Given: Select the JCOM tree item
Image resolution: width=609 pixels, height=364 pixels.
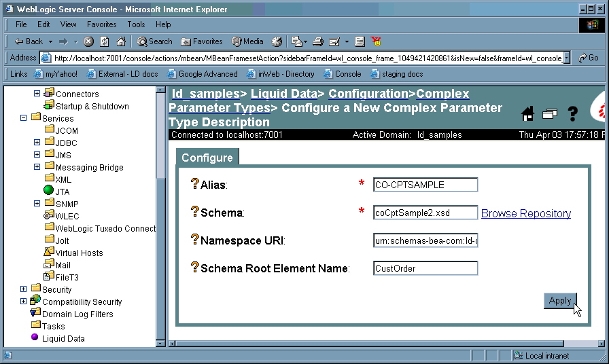Looking at the screenshot, I should pos(67,131).
